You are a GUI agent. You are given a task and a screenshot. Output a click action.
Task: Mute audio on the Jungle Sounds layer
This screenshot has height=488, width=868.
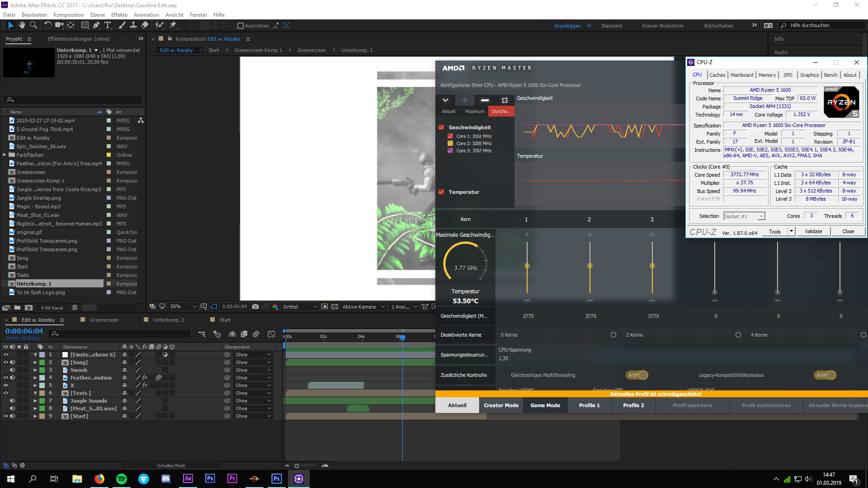(13, 401)
